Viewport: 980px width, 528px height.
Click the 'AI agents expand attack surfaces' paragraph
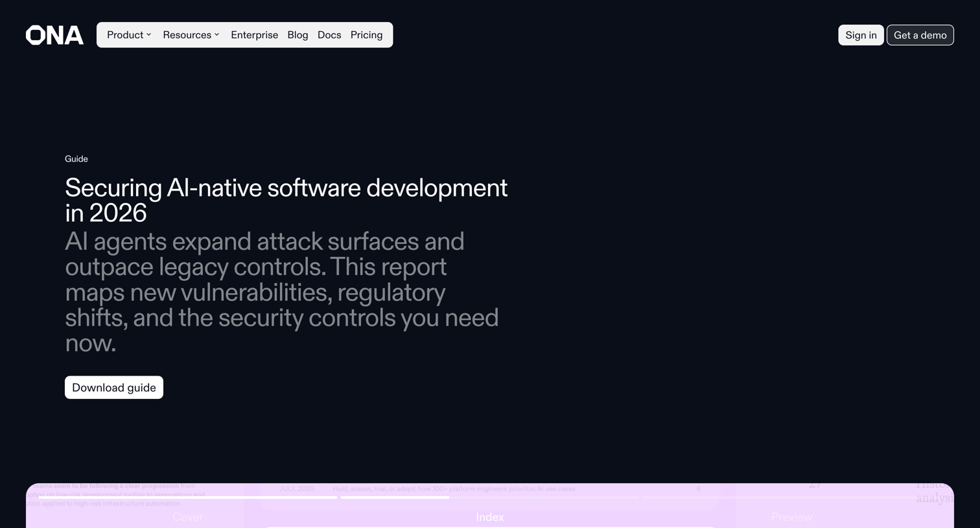click(x=282, y=292)
